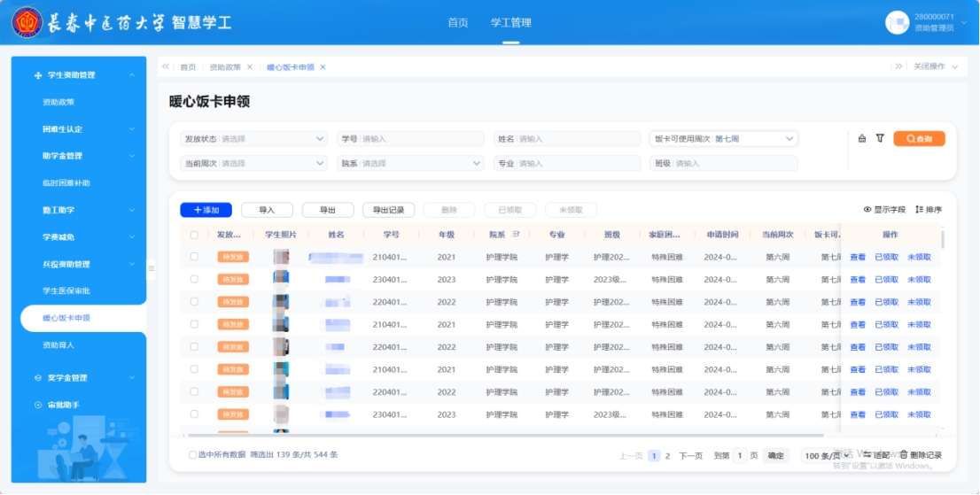Switch to the 资助政策 tab

[225, 66]
